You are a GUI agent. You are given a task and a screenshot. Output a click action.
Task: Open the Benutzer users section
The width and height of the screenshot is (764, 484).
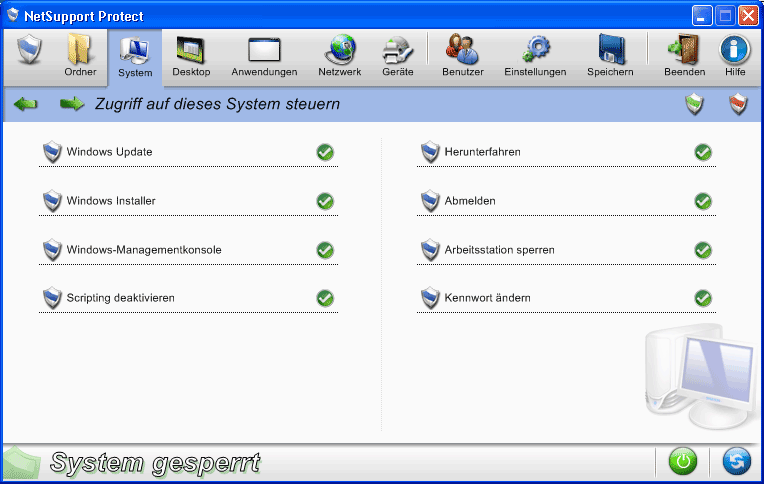point(462,56)
